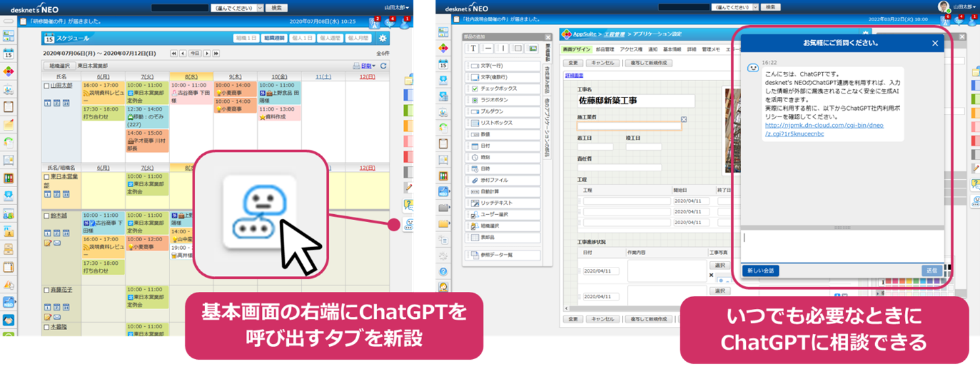Click 工程管理 breadcrumb link
980x369 pixels.
(615, 34)
